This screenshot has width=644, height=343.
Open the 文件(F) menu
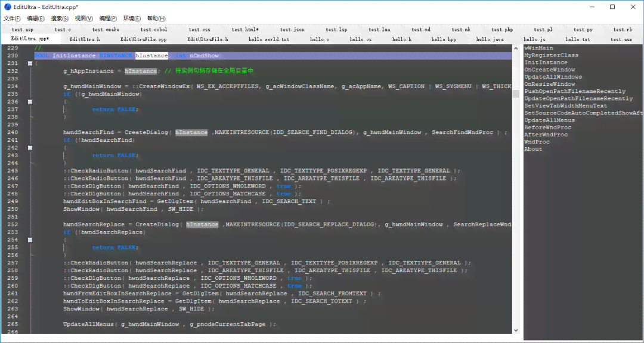point(12,18)
